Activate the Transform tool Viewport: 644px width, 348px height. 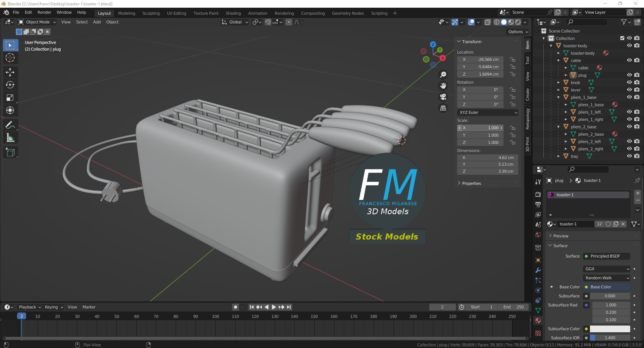coord(10,110)
